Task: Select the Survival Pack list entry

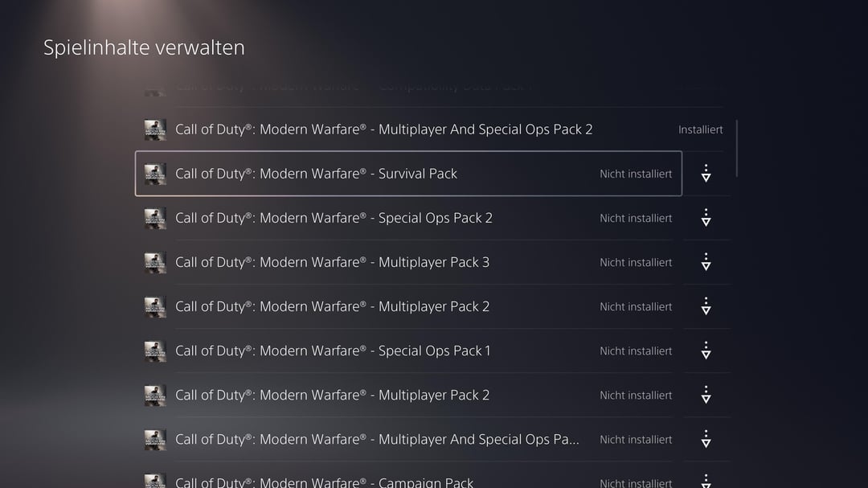Action: (408, 174)
